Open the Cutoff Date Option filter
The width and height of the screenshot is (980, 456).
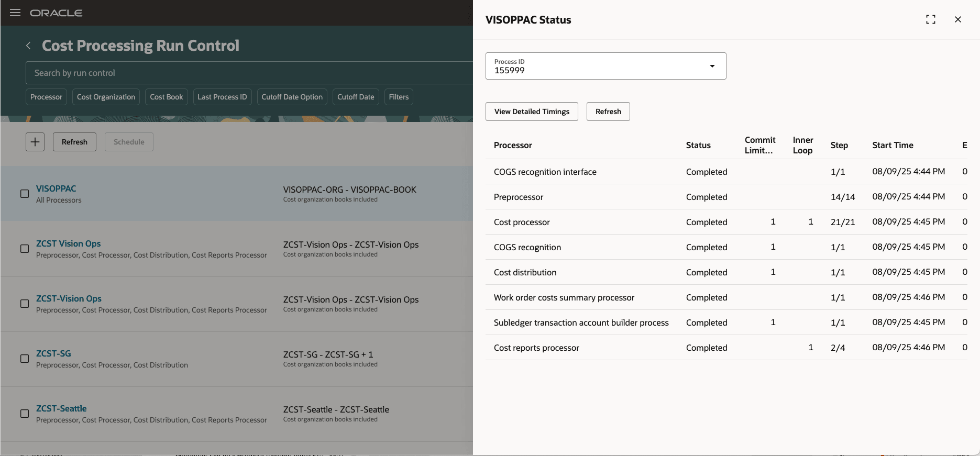pyautogui.click(x=292, y=97)
